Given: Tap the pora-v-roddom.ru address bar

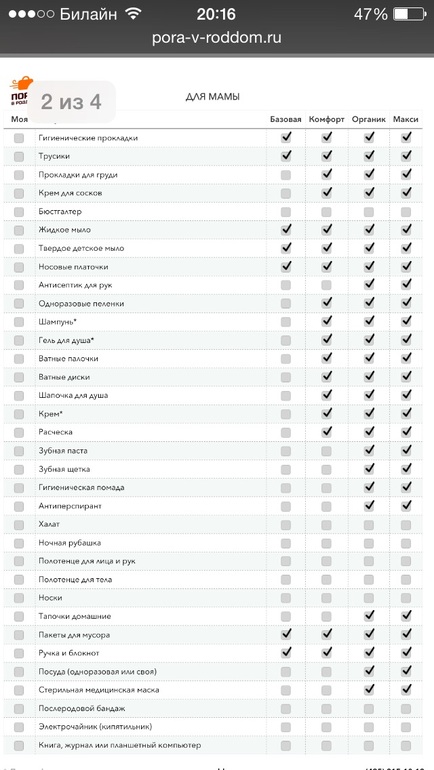Looking at the screenshot, I should coord(217,38).
